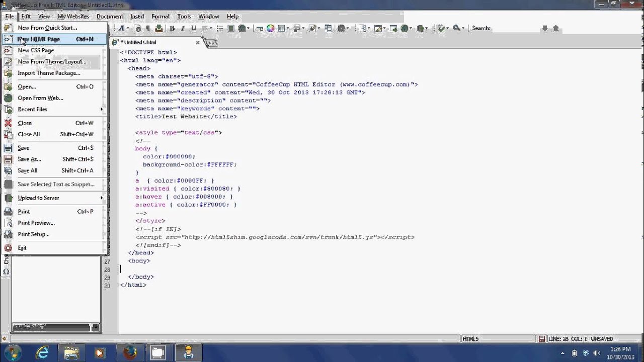Expand the validation checkmark dropdown arrow
The image size is (644, 362).
point(447,29)
